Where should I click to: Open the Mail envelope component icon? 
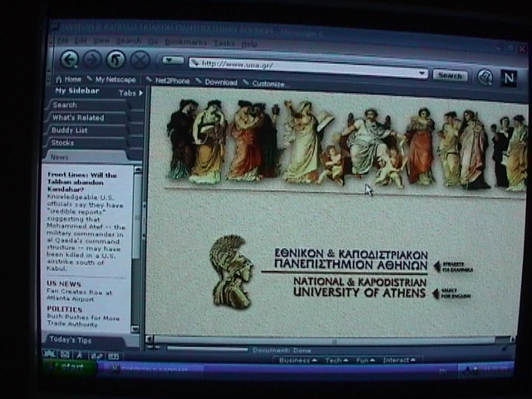[65, 355]
